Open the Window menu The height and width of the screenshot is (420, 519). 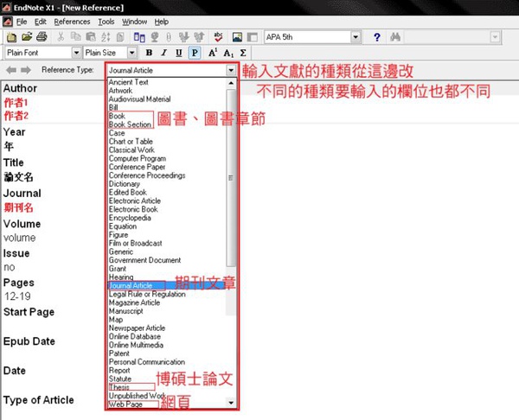(x=134, y=22)
